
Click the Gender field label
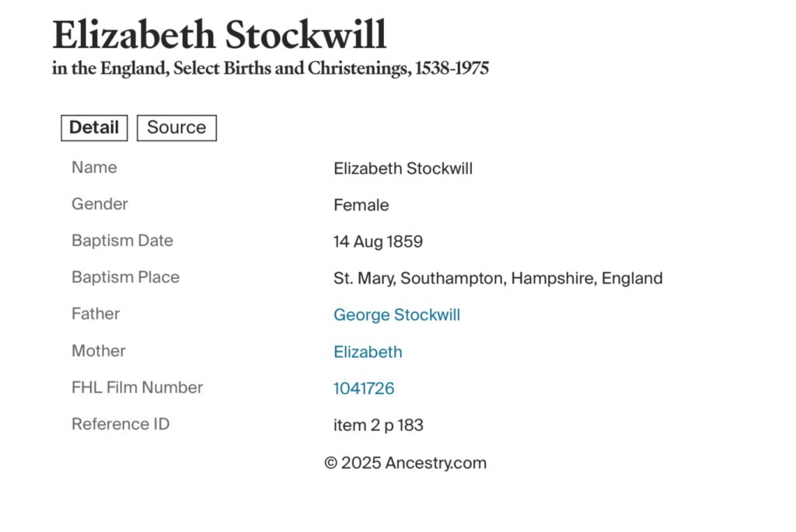(x=99, y=204)
